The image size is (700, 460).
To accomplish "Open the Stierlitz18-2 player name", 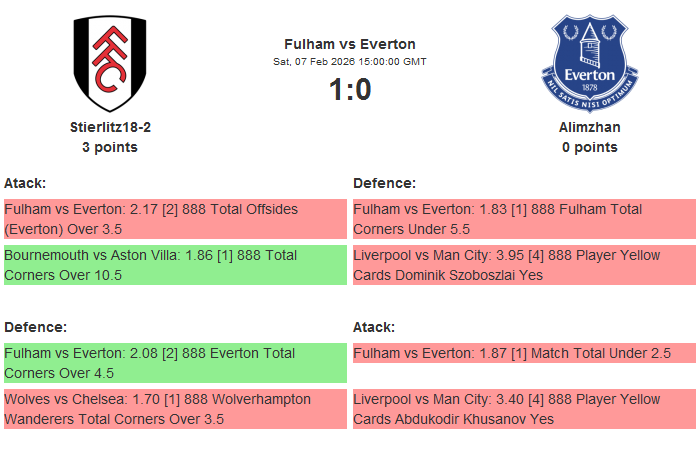I will 110,127.
